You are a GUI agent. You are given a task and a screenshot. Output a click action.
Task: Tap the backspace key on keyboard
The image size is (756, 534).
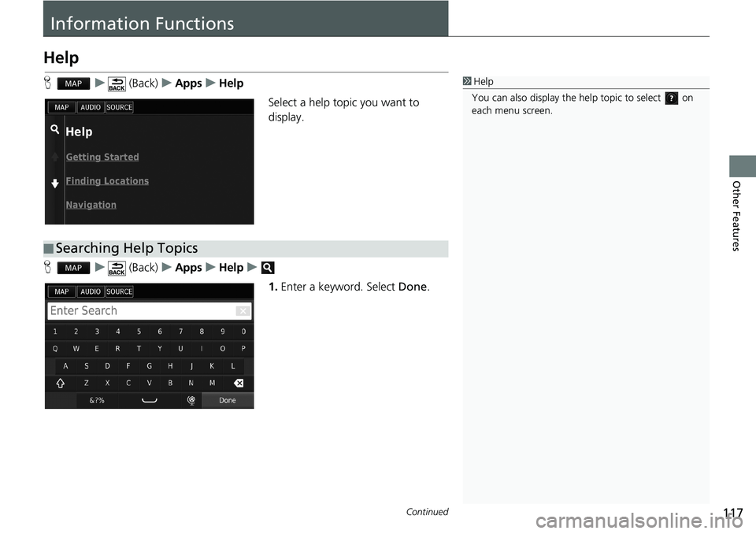(x=238, y=383)
